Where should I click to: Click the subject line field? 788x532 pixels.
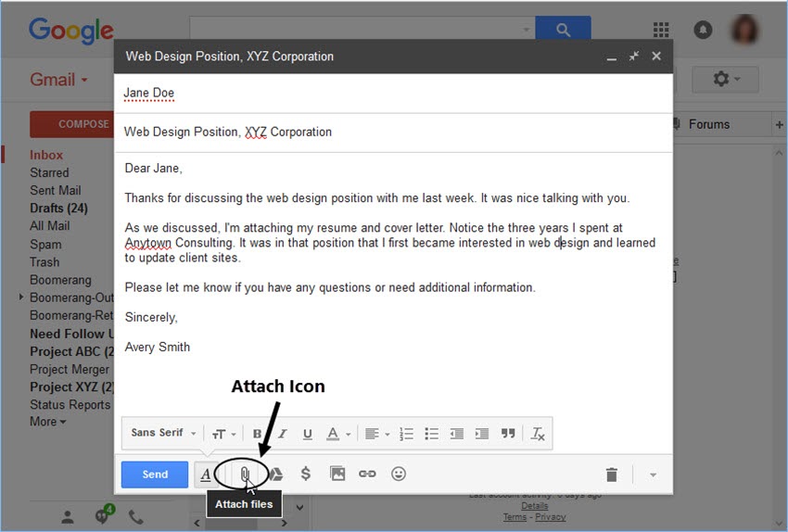click(393, 133)
